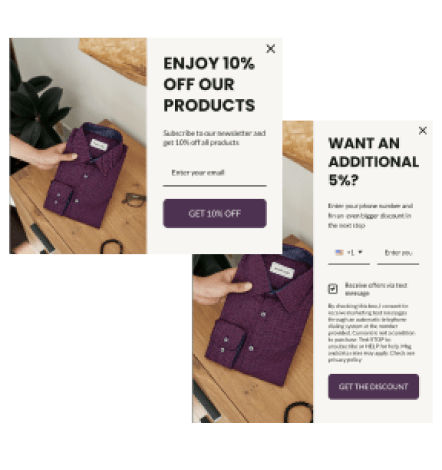Screen dimensions: 442x470
Task: Click the 'GET 10% OFF' button
Action: coord(215,213)
